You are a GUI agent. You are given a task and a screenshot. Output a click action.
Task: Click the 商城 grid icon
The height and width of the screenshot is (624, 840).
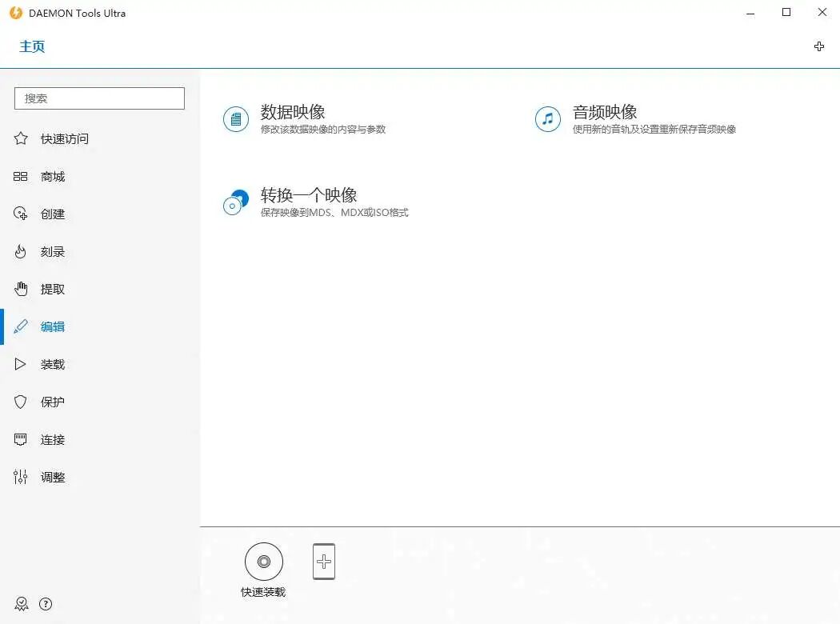click(x=20, y=176)
